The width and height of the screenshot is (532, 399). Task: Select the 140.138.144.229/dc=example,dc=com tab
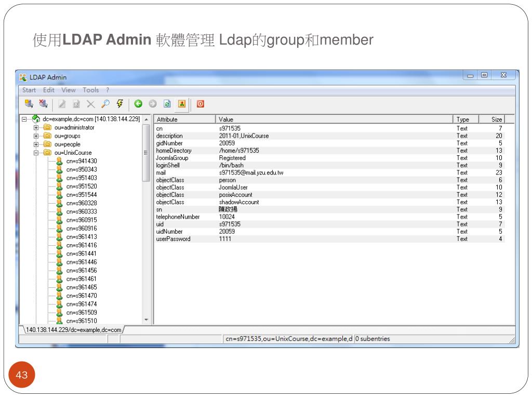click(x=74, y=330)
